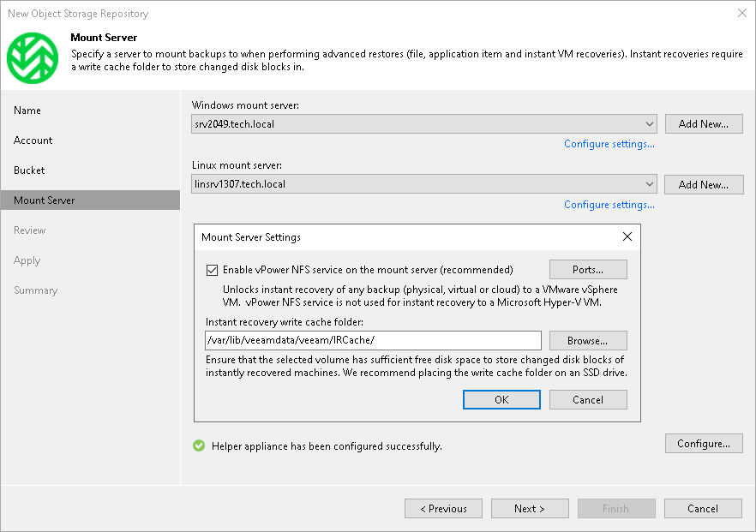Select the Summary step
The height and width of the screenshot is (532, 756).
point(36,290)
